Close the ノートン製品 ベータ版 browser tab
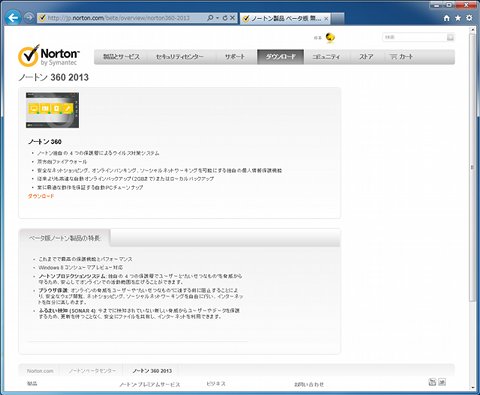This screenshot has width=480, height=395. [x=326, y=18]
